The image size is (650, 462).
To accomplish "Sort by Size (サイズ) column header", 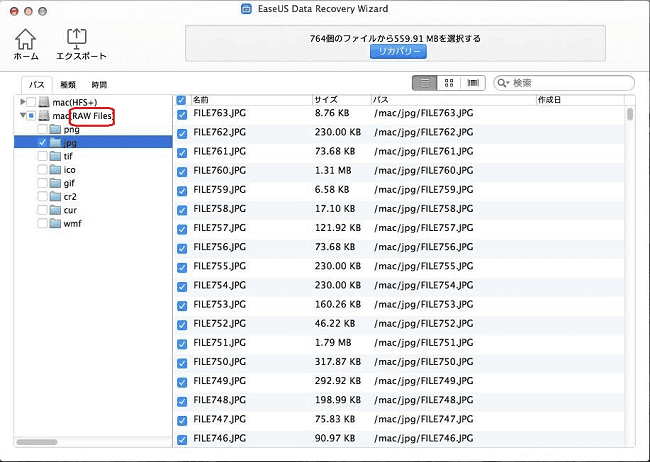I will pos(341,100).
